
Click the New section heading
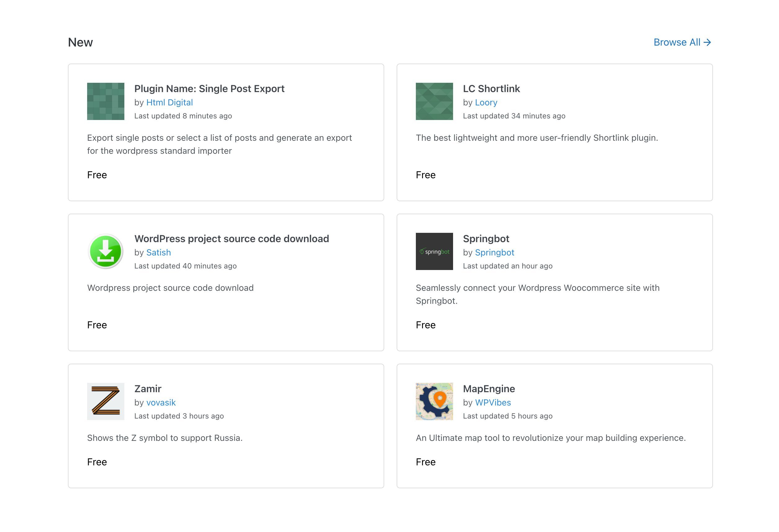80,42
